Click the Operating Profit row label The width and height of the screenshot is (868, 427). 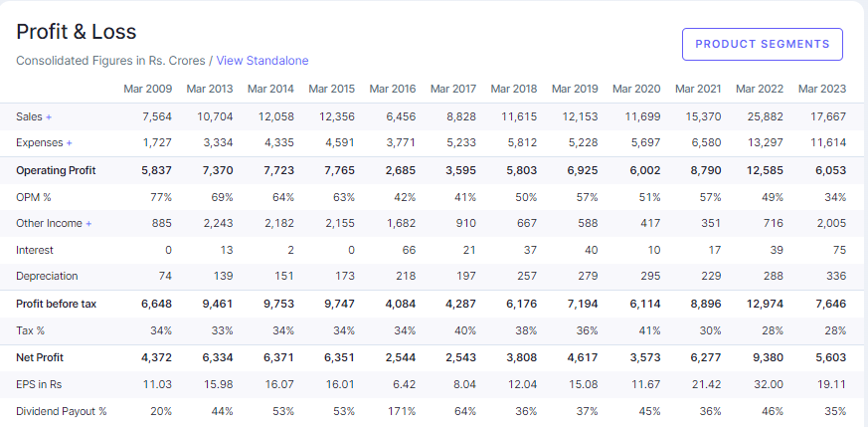pos(56,170)
